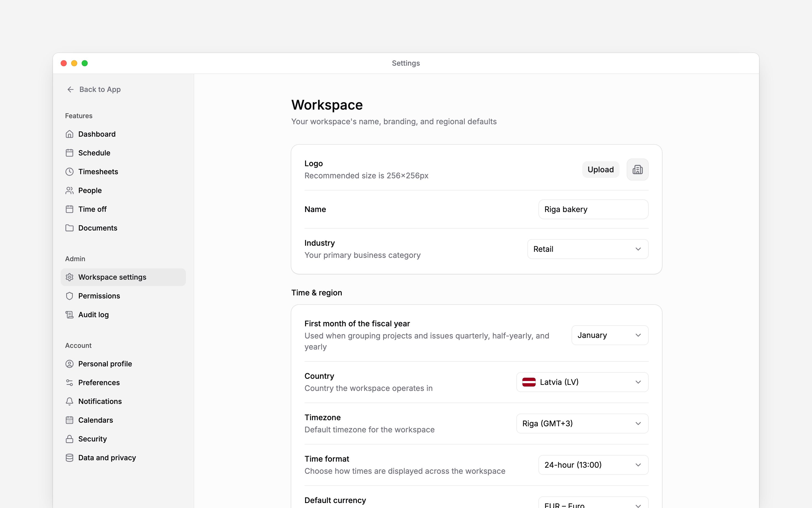Click the Back to App link
This screenshot has height=508, width=812.
[x=94, y=89]
